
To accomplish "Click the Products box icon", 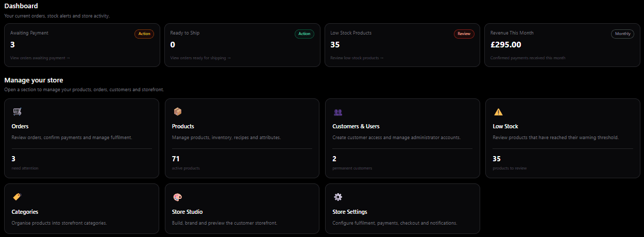I will [178, 111].
